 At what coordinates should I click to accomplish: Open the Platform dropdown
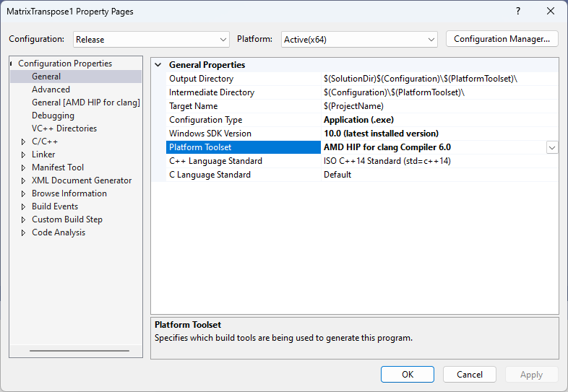pos(359,40)
